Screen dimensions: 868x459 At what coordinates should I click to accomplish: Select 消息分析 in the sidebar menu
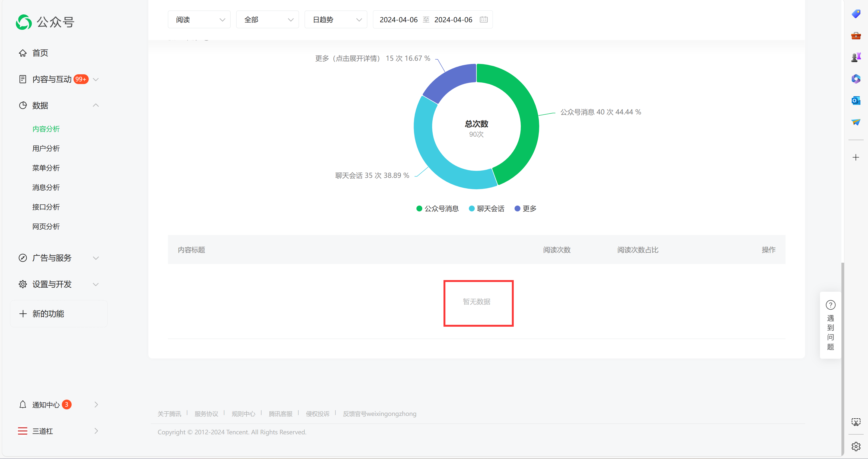click(46, 188)
